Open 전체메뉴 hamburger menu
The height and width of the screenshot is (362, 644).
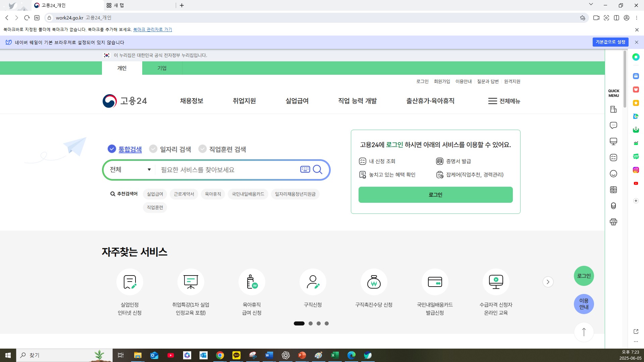pyautogui.click(x=504, y=101)
